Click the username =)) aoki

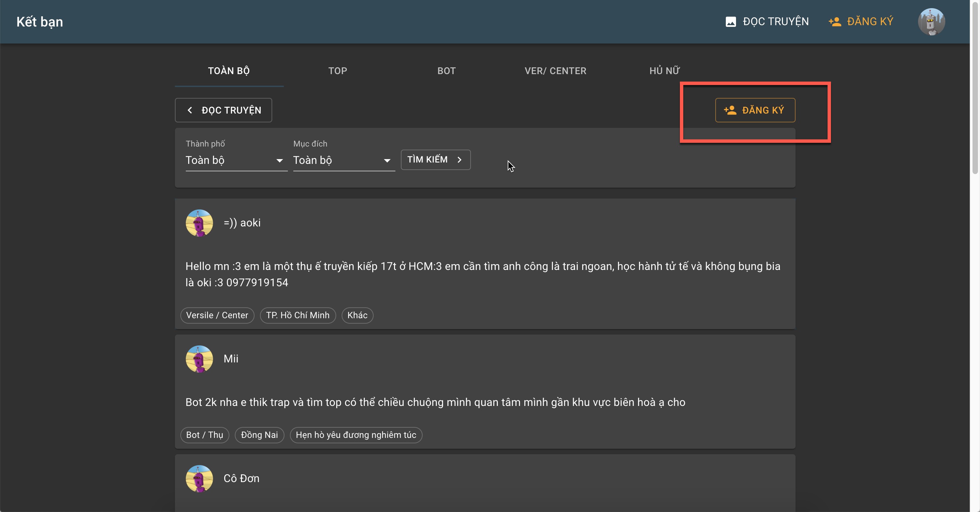pos(242,223)
